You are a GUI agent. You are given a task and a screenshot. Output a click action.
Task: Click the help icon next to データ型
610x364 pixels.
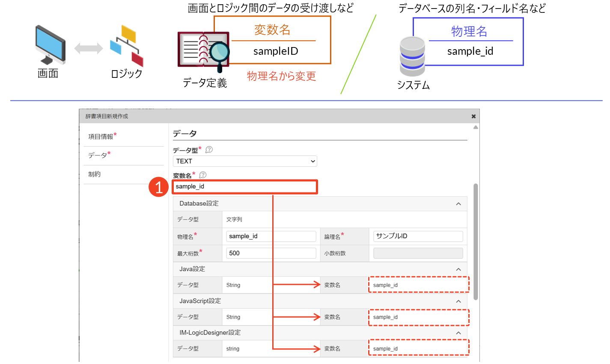[x=209, y=150]
